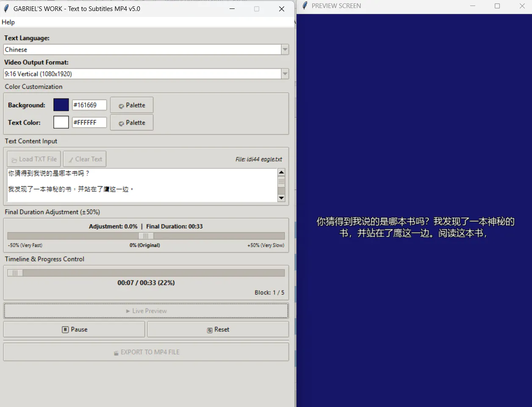The width and height of the screenshot is (532, 407).
Task: Click the play icon on Live Preview
Action: click(x=128, y=311)
